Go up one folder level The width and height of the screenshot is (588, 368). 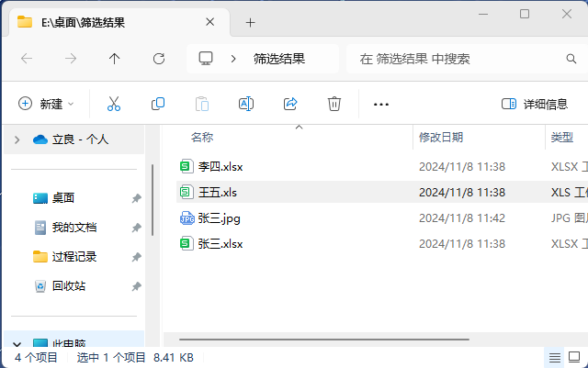pos(115,59)
